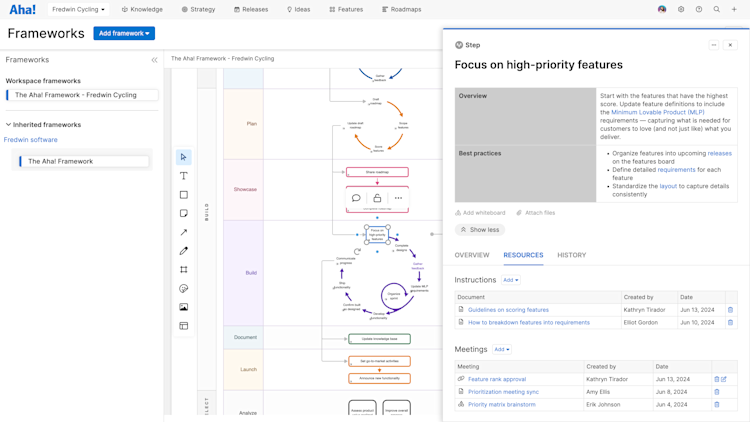The image size is (750, 422).
Task: Click the search magnifier icon
Action: (717, 9)
